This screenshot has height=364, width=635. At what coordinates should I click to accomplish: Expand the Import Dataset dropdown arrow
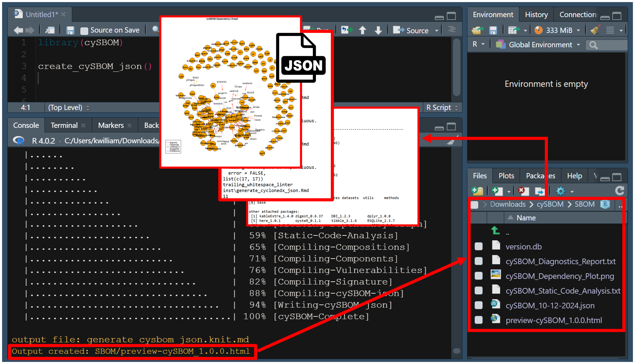click(x=525, y=31)
